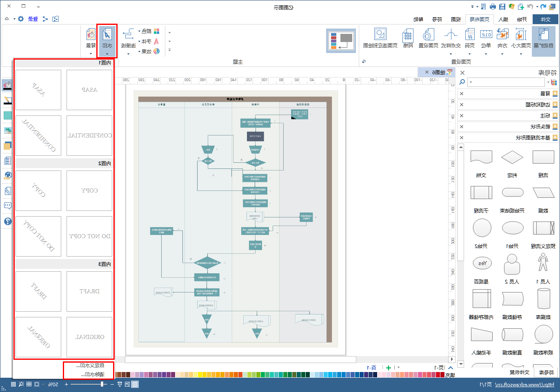This screenshot has height=392, width=560.
Task: Open the 文件 (File) tab
Action: pyautogui.click(x=545, y=19)
